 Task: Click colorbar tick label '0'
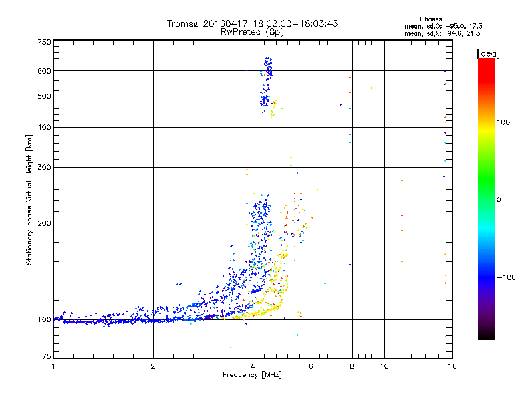499,200
